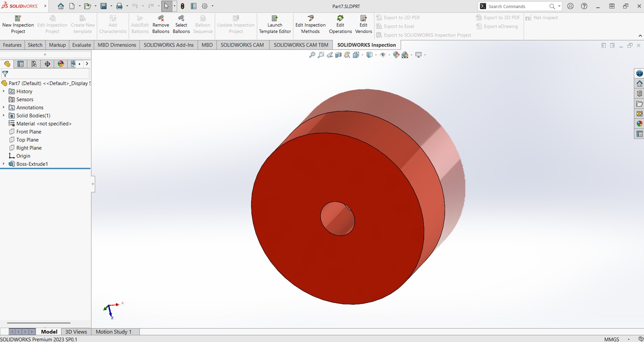Screen dimensions: 644x342
Task: Click Edit Inspection Methods
Action: (310, 25)
